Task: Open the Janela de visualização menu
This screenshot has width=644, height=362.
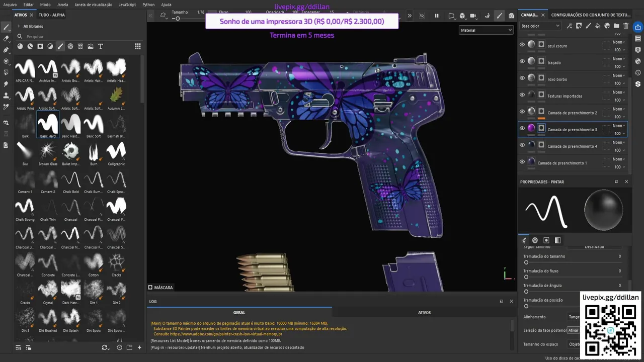Action: point(93,5)
